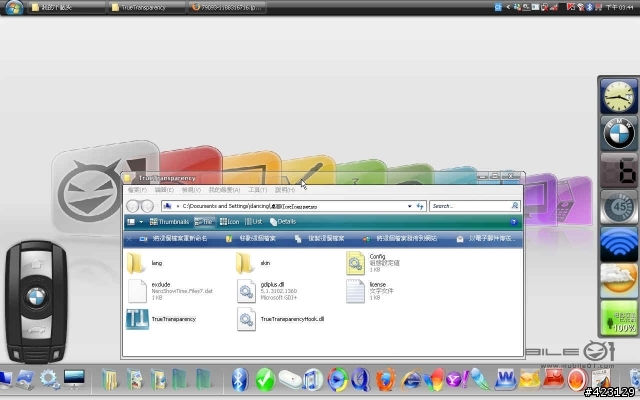Click the breadcrumb arrow in the address bar

point(178,207)
